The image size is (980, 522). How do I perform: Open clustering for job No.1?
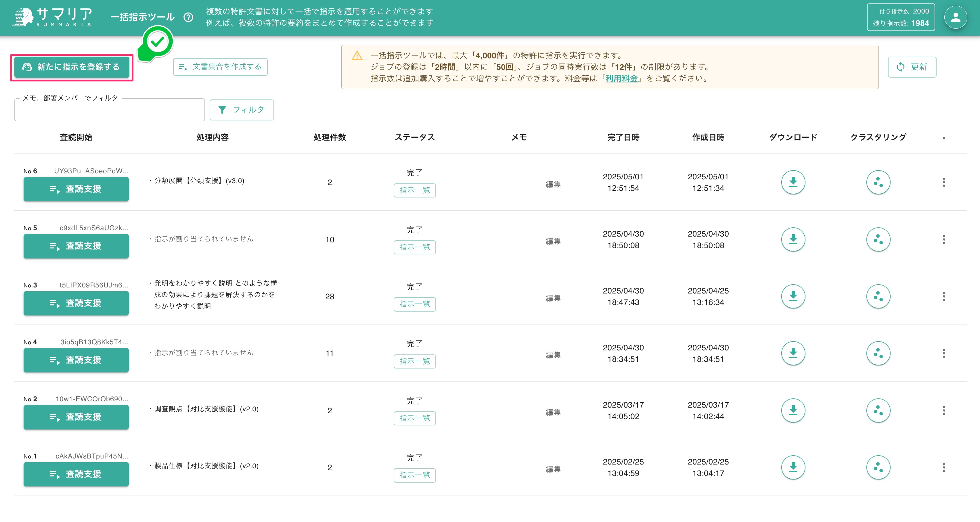(x=878, y=467)
